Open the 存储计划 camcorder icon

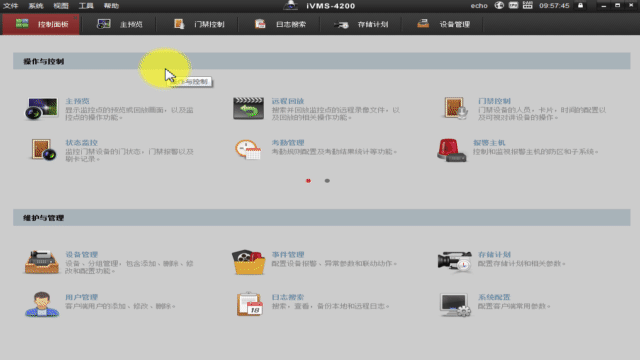point(455,262)
